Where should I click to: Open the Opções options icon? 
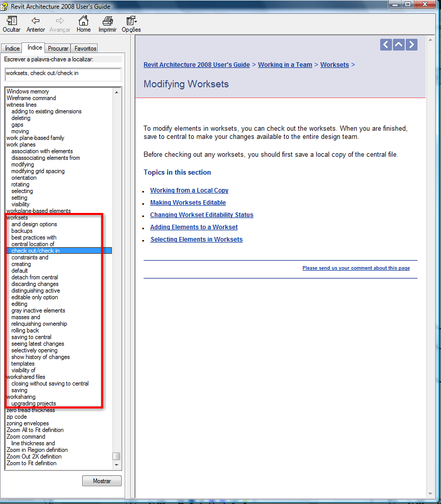(131, 20)
